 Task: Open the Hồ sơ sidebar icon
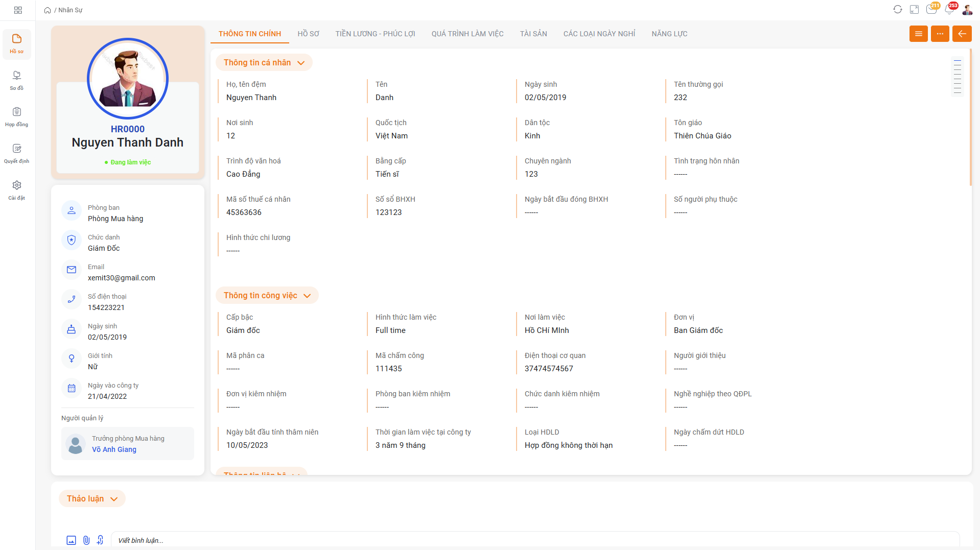tap(17, 43)
